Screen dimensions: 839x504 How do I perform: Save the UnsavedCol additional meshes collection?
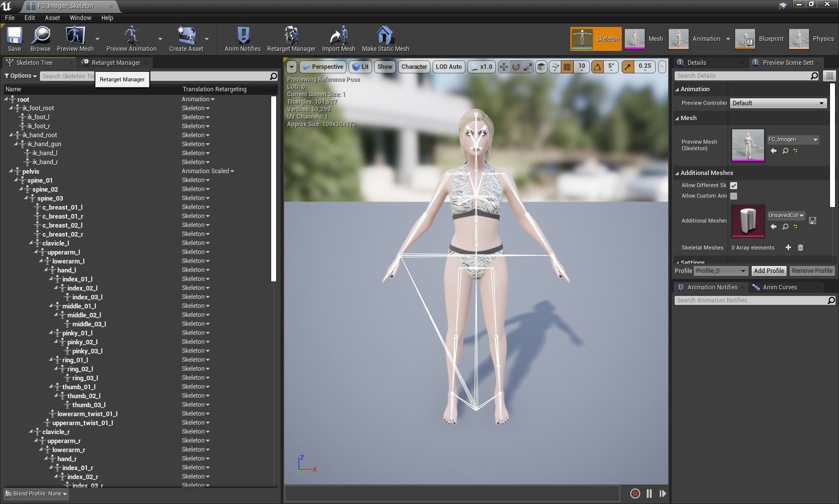tap(813, 221)
